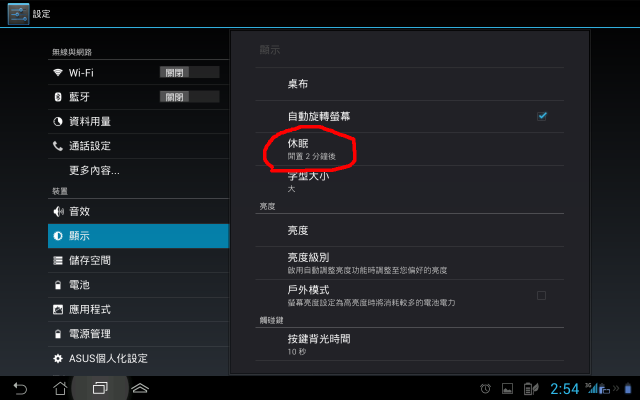The image size is (640, 400).
Task: Toggle the Wi-Fi switch
Action: click(189, 73)
